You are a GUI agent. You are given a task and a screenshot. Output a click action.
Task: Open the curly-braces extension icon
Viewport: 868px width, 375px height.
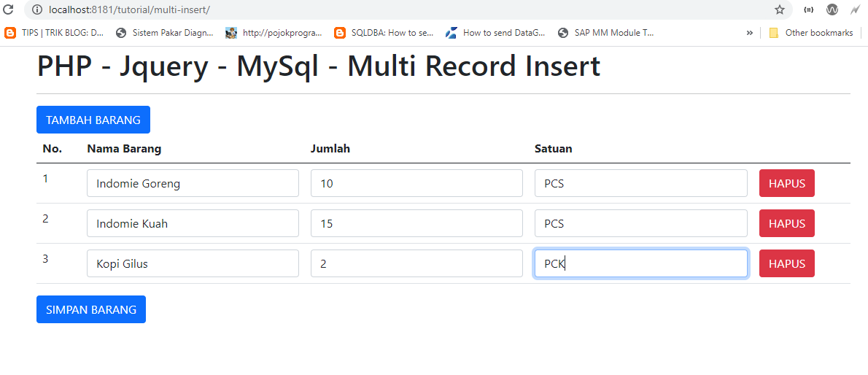coord(808,9)
